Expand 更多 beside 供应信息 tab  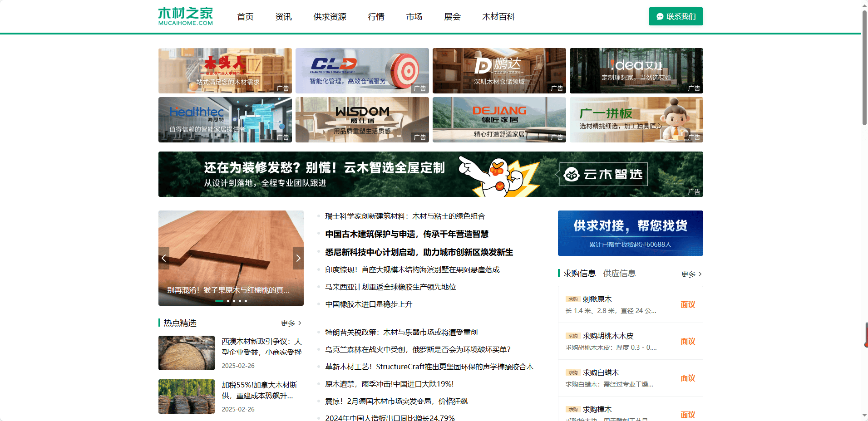(691, 274)
